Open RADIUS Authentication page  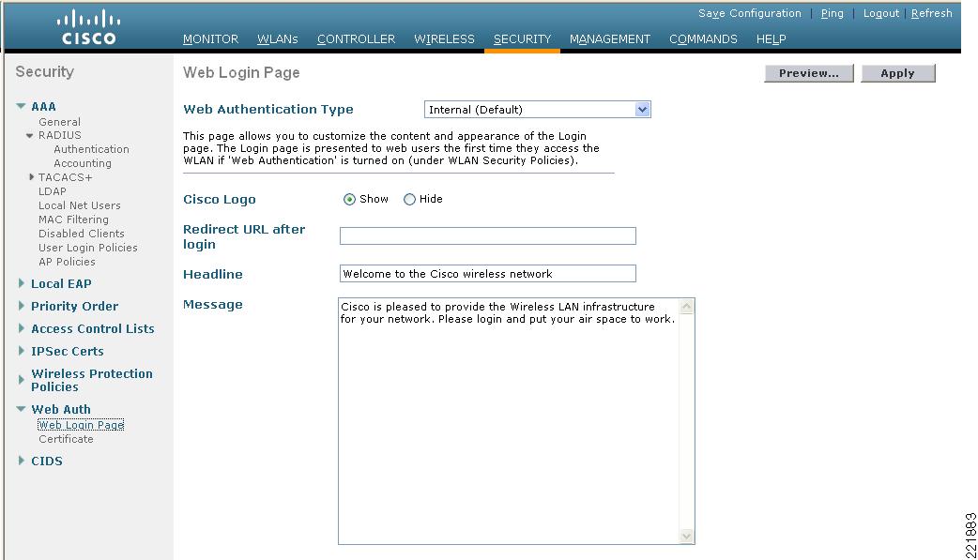point(91,149)
